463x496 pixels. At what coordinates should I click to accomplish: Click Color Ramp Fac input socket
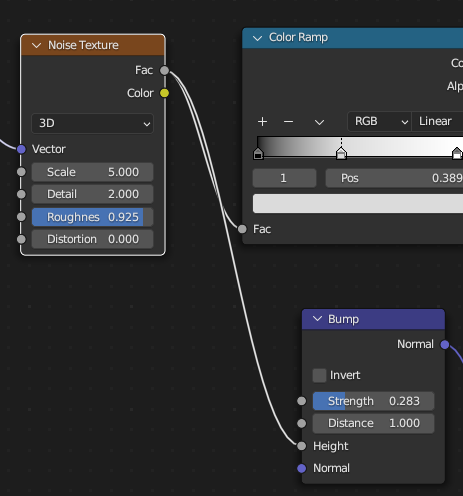tap(242, 229)
